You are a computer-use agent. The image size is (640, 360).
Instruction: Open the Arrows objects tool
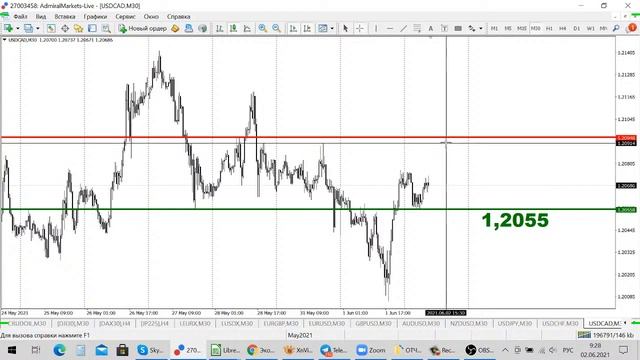[x=472, y=28]
